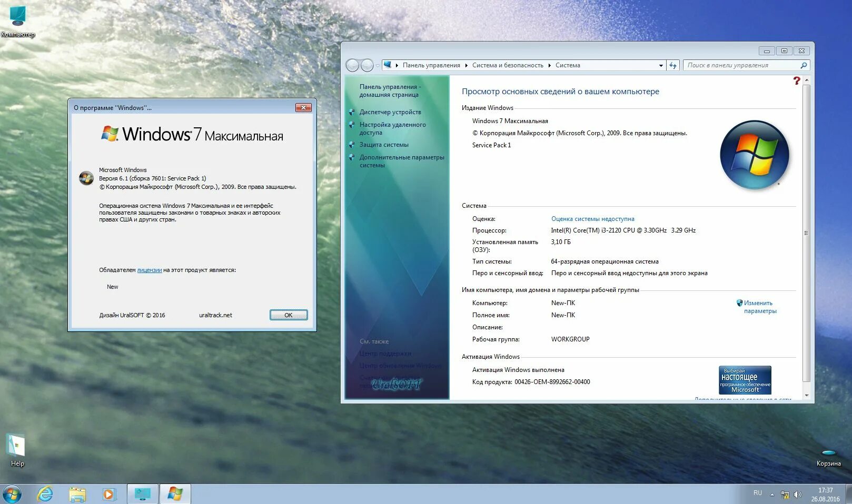Click Центр поддержки link in sidebar
This screenshot has width=852, height=504.
(x=385, y=354)
